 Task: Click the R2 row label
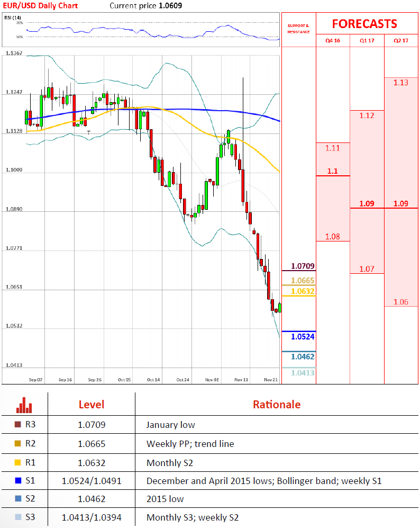pos(30,443)
